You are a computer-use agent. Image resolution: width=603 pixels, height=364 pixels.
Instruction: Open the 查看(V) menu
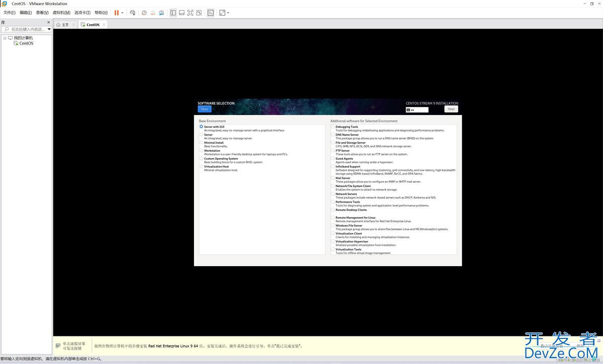[x=42, y=13]
